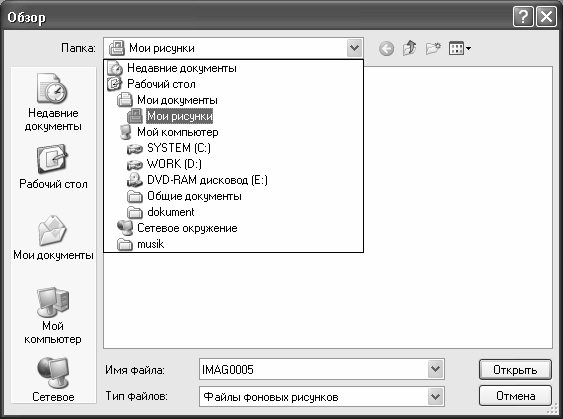The width and height of the screenshot is (563, 419).
Task: Expand the Тип файлов dropdown arrow
Action: (435, 397)
